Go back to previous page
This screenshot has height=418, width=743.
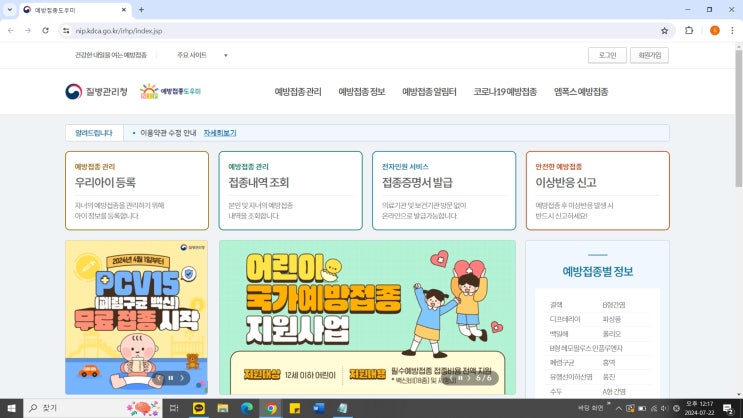point(11,30)
